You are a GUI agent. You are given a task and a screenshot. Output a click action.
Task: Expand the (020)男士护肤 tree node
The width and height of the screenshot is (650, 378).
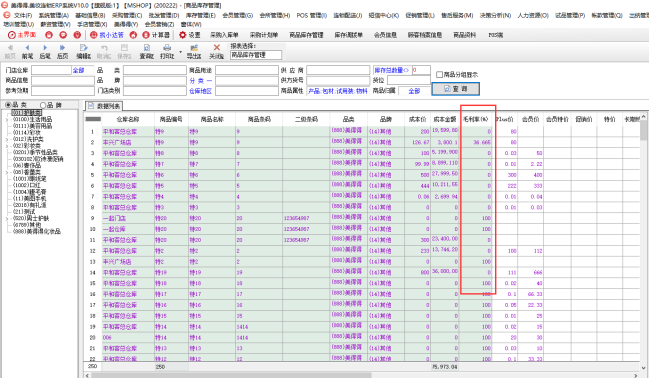(x=7, y=218)
